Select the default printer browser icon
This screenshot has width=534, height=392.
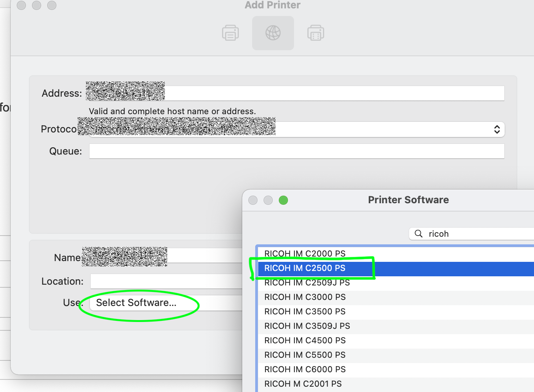(230, 33)
